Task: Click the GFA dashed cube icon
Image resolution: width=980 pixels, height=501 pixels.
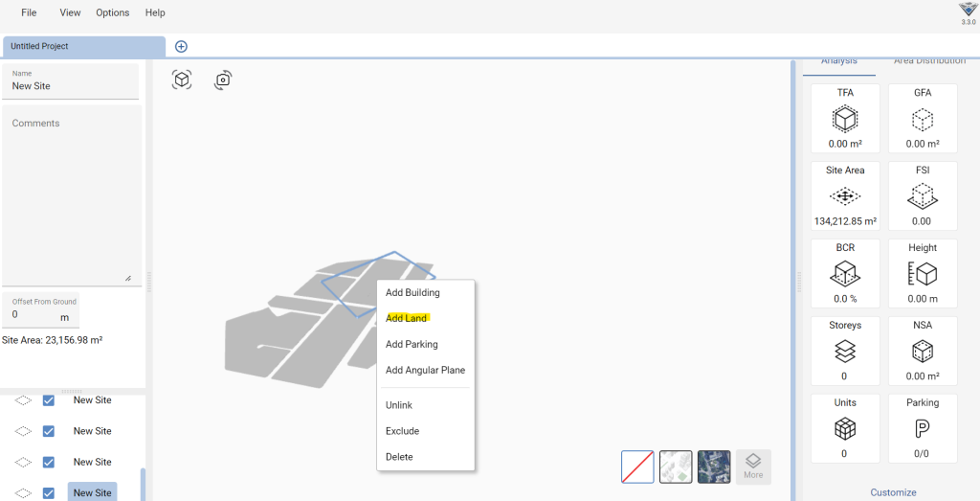Action: pos(923,119)
